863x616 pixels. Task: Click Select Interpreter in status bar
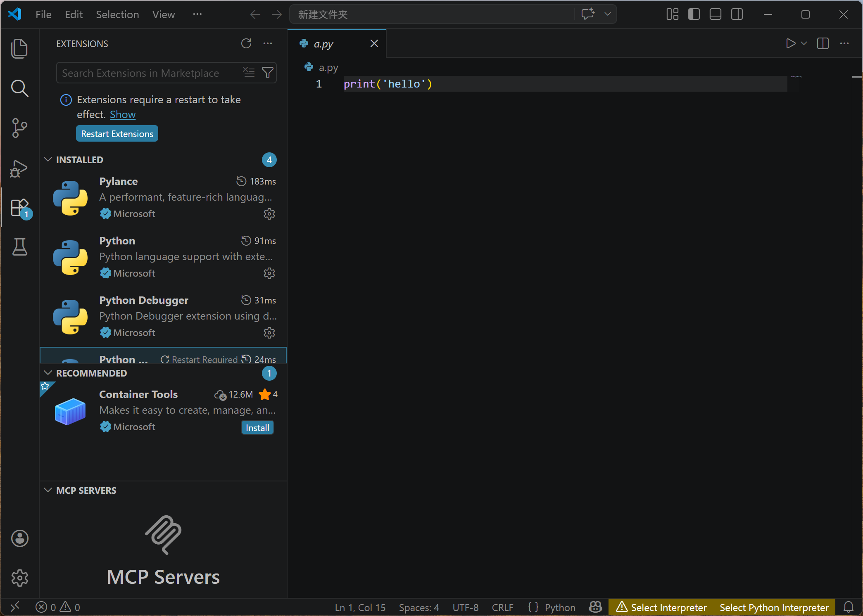[x=662, y=607]
